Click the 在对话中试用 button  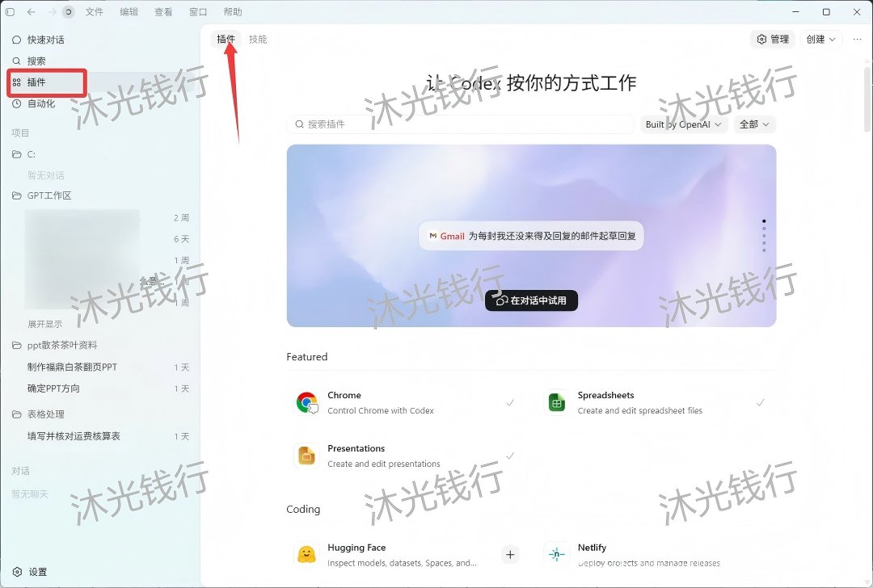[531, 300]
